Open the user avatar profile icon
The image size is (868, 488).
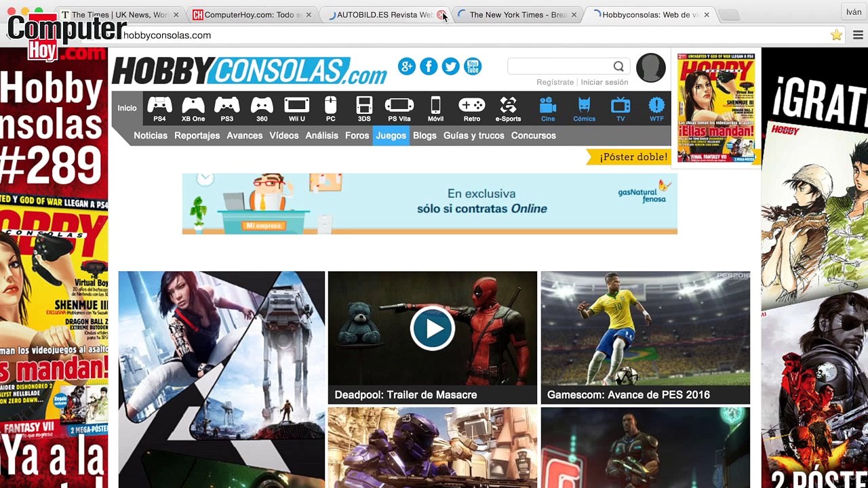click(651, 68)
